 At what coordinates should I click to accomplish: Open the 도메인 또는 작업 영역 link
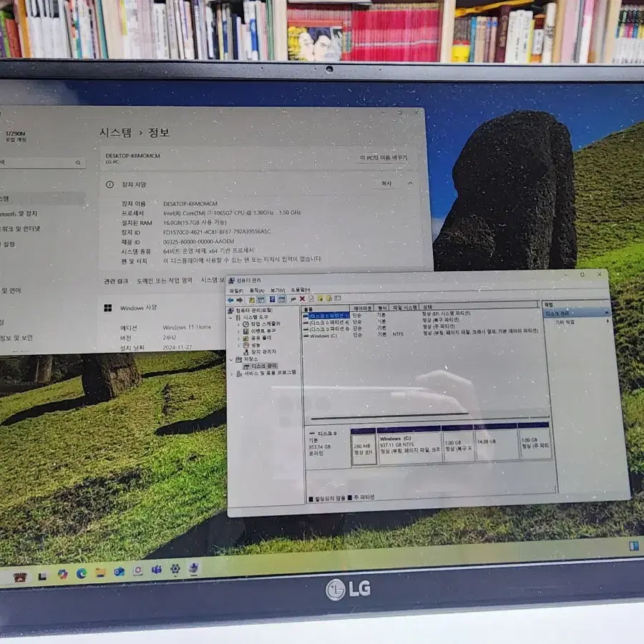165,281
